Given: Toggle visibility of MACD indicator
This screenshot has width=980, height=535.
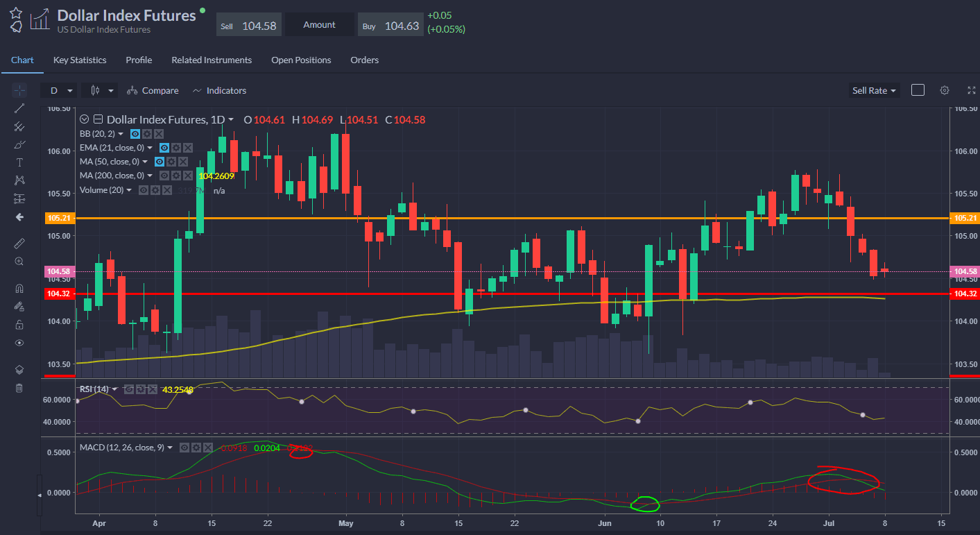Looking at the screenshot, I should point(184,448).
